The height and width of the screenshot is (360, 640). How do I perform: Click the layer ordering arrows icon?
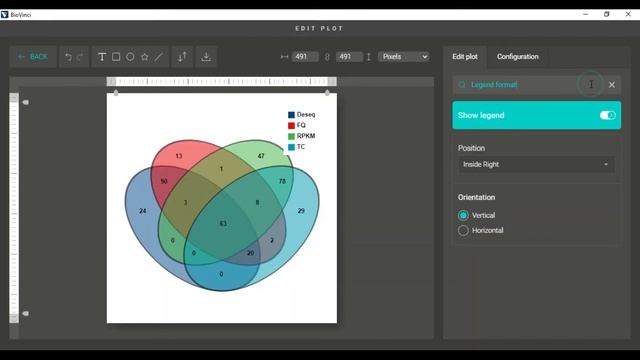pyautogui.click(x=182, y=57)
